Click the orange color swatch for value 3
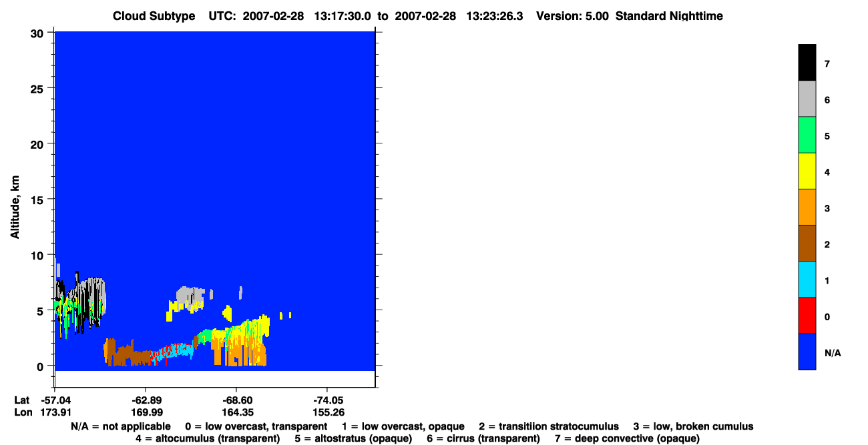This screenshot has height=445, width=868. click(807, 207)
